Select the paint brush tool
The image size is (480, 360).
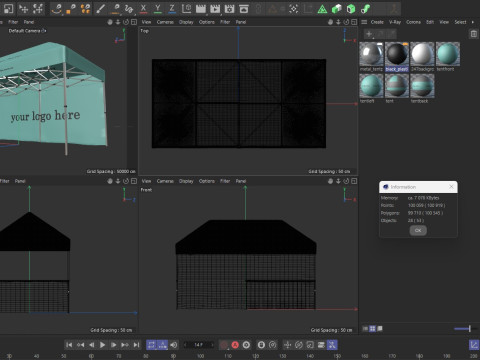pyautogui.click(x=100, y=9)
